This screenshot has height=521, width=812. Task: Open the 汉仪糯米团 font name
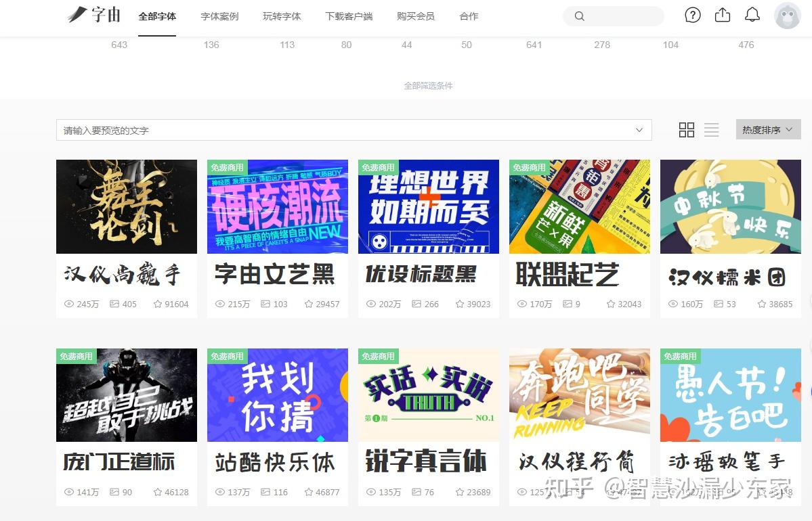click(x=727, y=278)
